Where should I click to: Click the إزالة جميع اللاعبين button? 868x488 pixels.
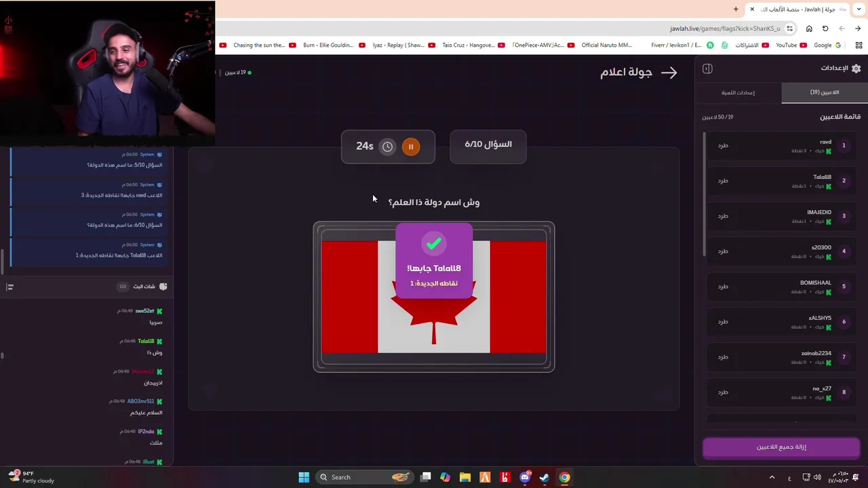pos(781,447)
